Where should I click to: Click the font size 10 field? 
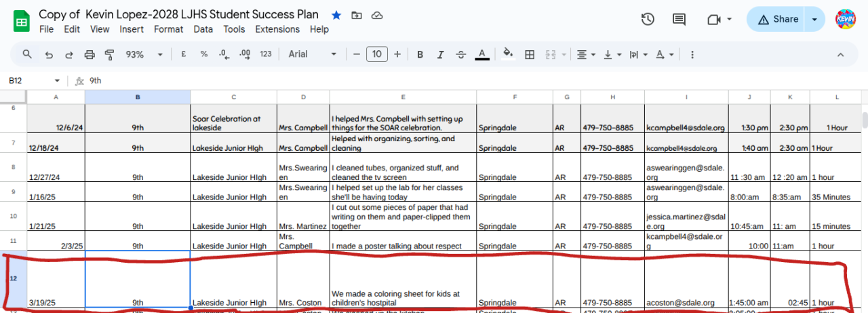[377, 54]
